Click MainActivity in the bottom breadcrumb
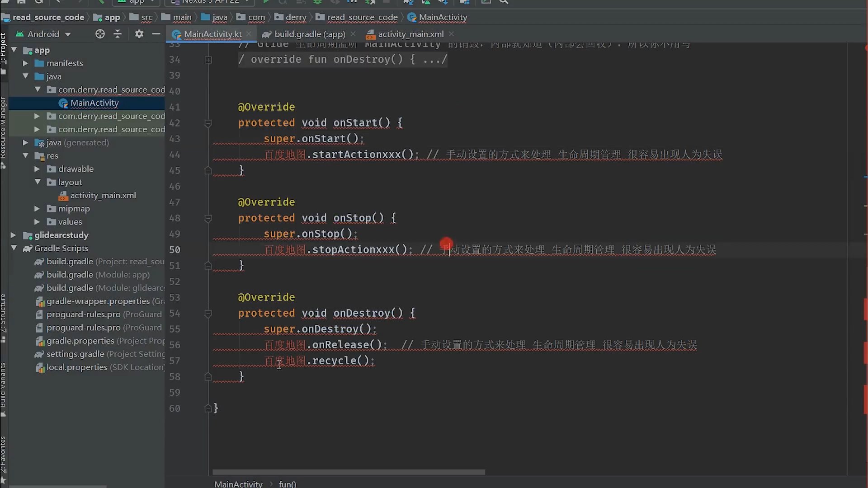The image size is (868, 488). 238,484
